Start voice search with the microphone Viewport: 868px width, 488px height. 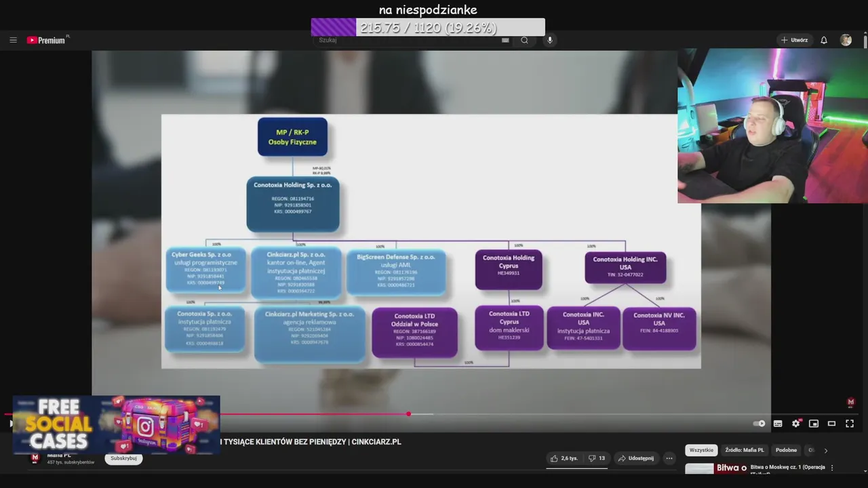(x=550, y=40)
